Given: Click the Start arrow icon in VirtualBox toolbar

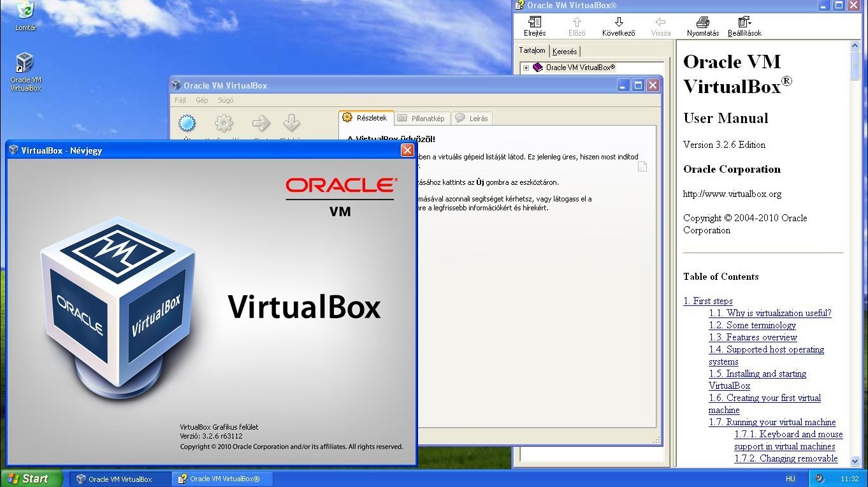Looking at the screenshot, I should [261, 124].
